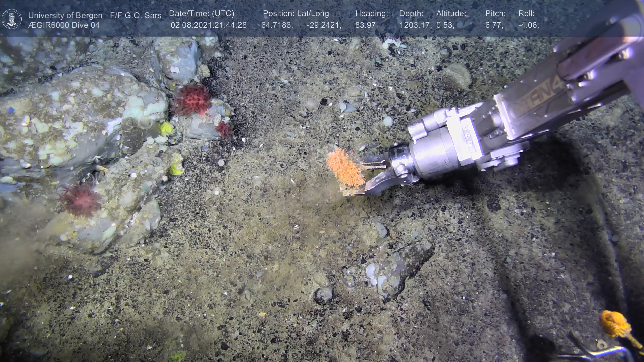Click the 'Position: Lat/Long' header
This screenshot has width=644, height=362.
tap(296, 14)
